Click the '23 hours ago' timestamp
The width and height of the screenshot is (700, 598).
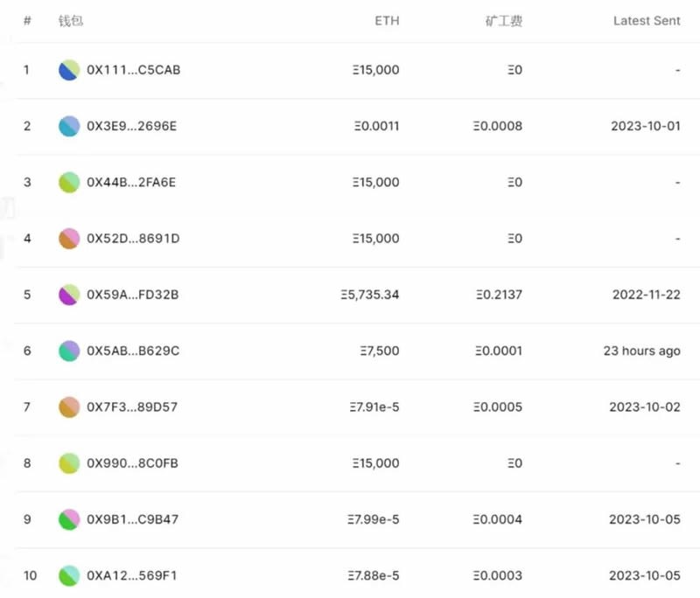(x=641, y=351)
